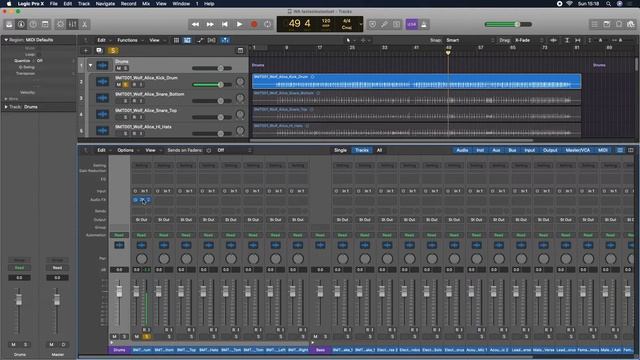This screenshot has width=640, height=360.
Task: Switch mixer to All view
Action: (x=379, y=150)
